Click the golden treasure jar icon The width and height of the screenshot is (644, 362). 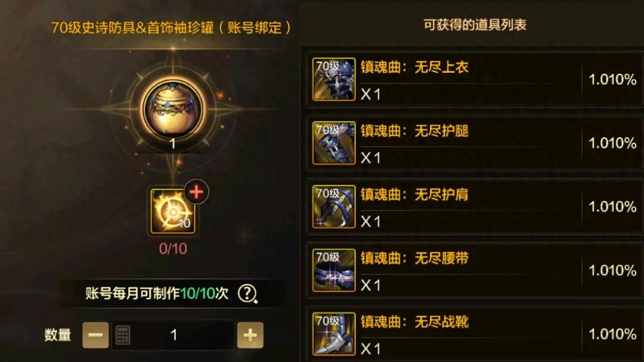[x=173, y=109]
